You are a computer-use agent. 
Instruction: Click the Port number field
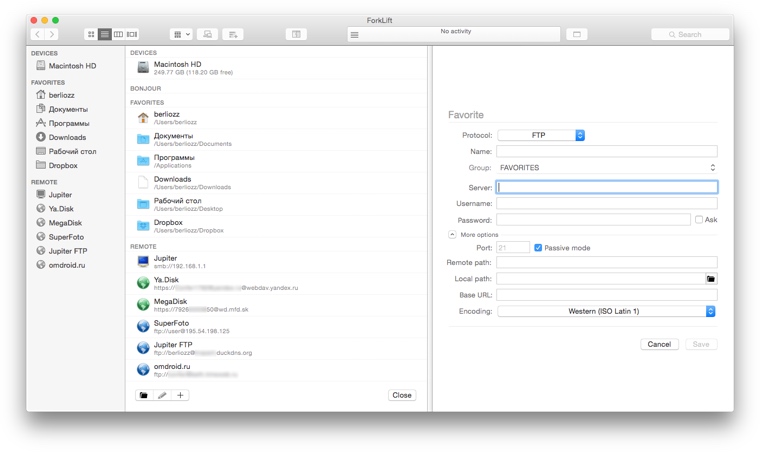(513, 248)
